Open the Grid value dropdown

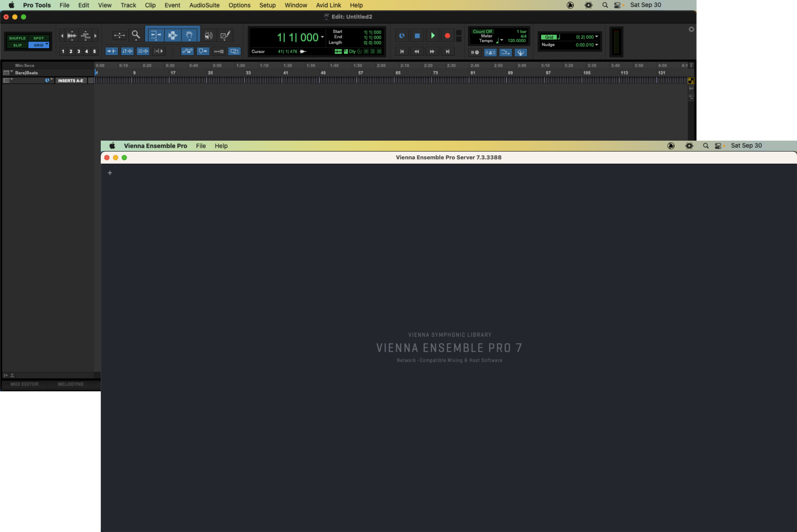coord(597,37)
